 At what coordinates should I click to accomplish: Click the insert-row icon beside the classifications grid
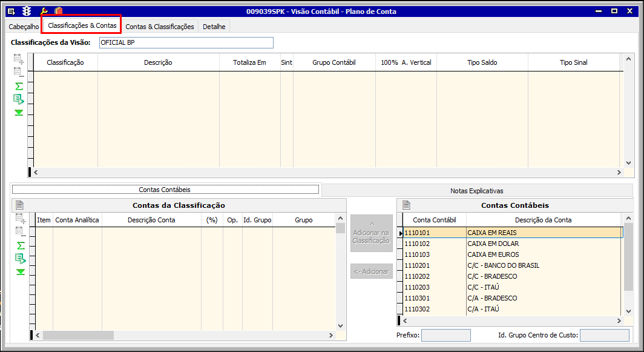(x=19, y=59)
